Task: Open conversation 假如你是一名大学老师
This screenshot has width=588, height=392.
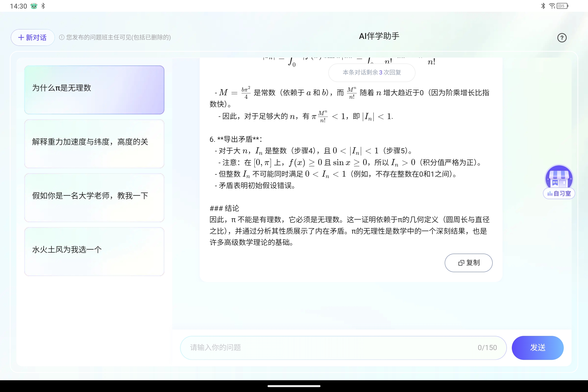Action: 94,197
